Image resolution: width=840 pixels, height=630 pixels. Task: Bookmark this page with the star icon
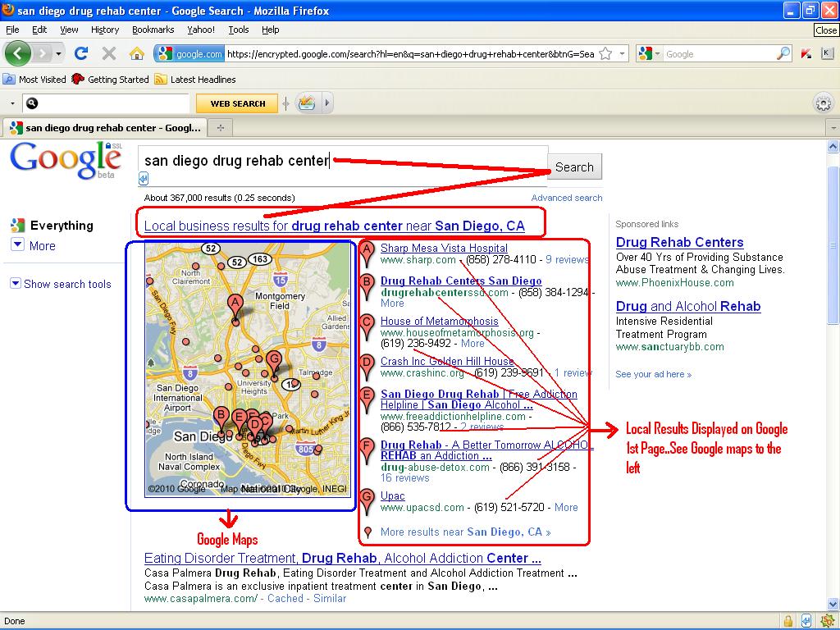point(605,53)
